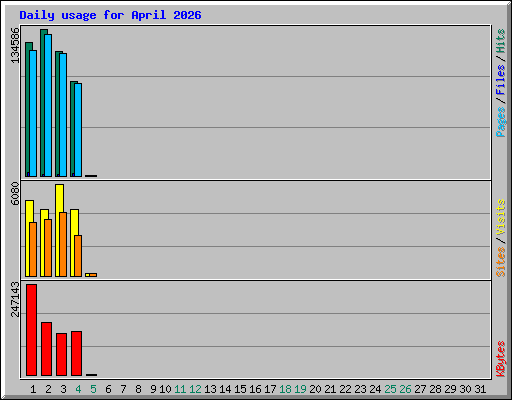
Task: Click the day 3 red KBytes bar
Action: tap(61, 354)
